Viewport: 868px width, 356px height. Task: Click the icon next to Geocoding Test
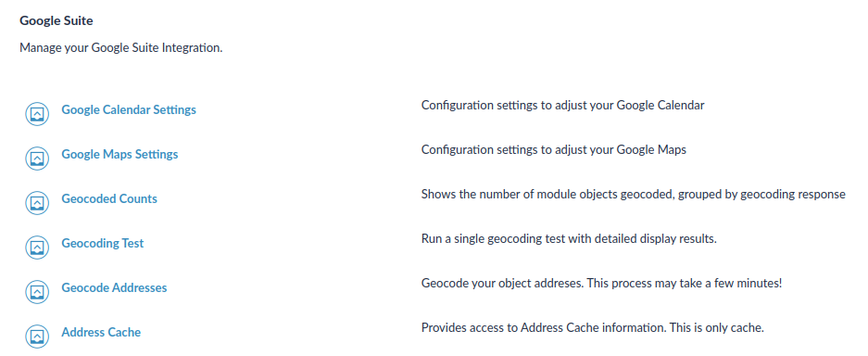pos(37,248)
